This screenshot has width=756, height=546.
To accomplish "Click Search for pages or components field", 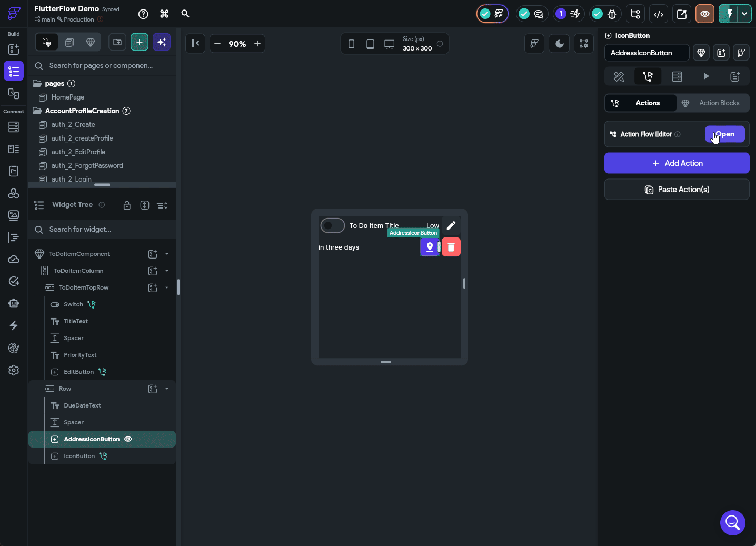I will (102, 66).
